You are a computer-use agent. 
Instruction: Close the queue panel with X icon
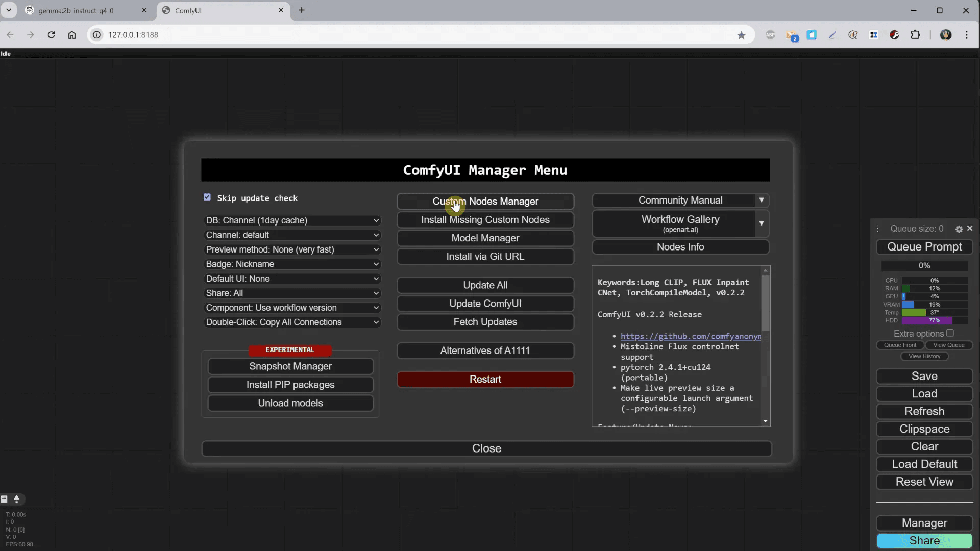coord(970,228)
